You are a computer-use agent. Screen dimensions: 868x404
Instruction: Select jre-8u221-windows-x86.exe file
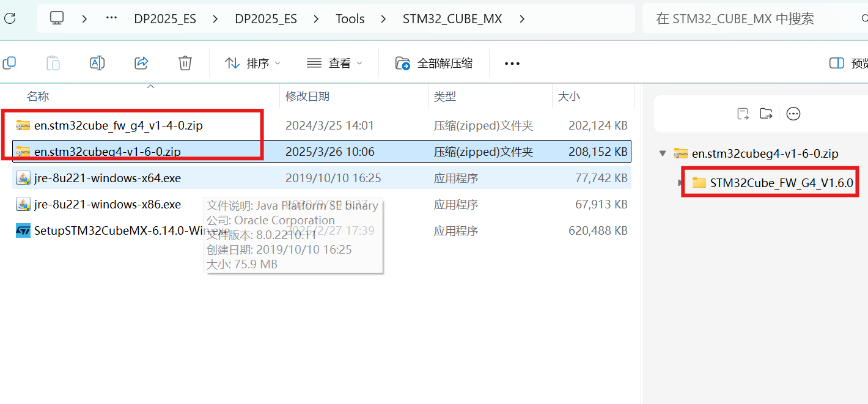click(108, 205)
